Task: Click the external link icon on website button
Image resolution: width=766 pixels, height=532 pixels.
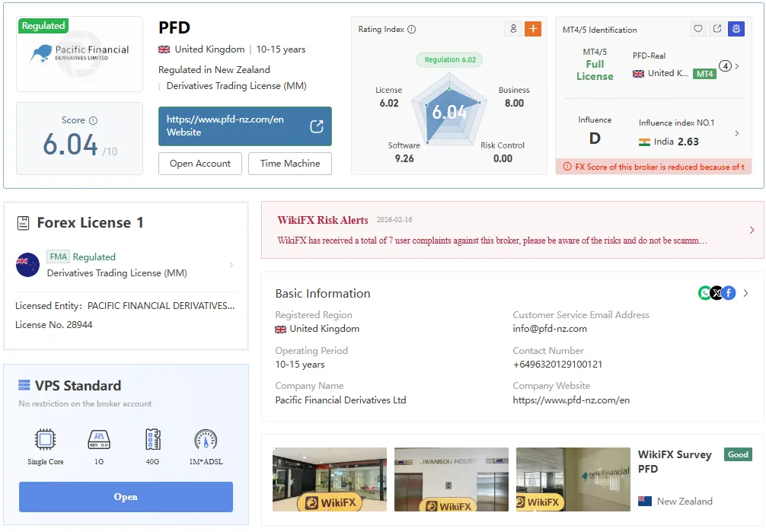Action: [x=317, y=126]
